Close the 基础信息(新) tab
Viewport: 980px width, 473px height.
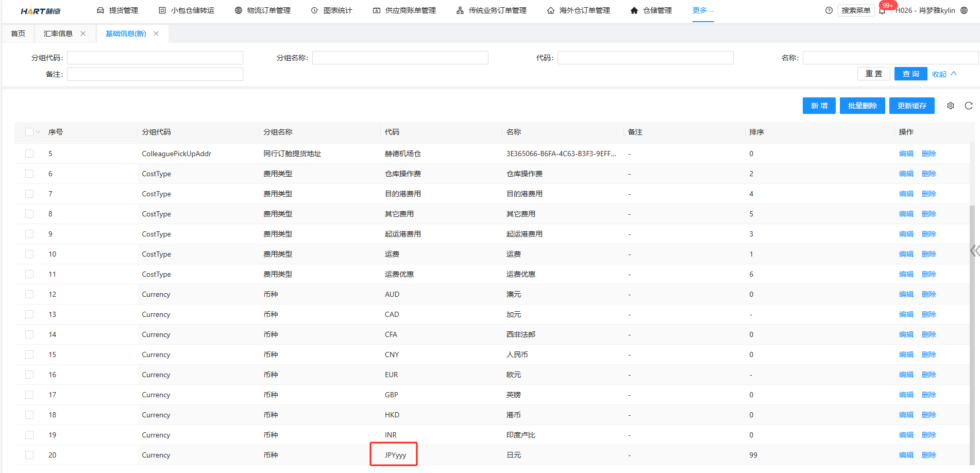(156, 33)
